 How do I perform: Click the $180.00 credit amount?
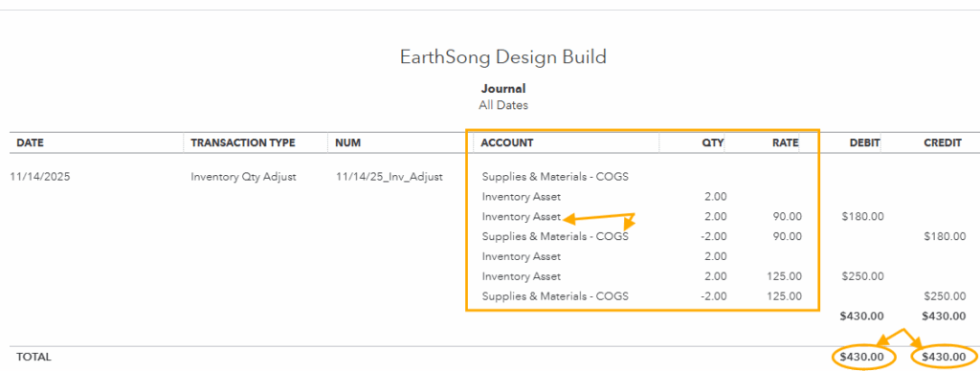(944, 237)
